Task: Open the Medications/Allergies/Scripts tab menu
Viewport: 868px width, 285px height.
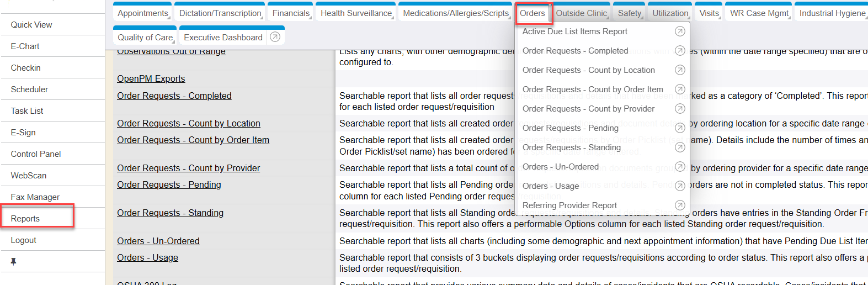Action: (x=456, y=13)
